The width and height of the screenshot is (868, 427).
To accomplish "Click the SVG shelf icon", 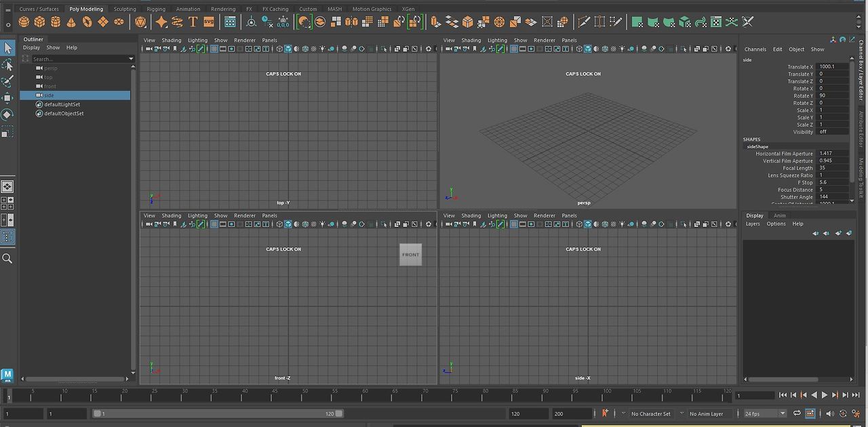I will click(x=209, y=22).
